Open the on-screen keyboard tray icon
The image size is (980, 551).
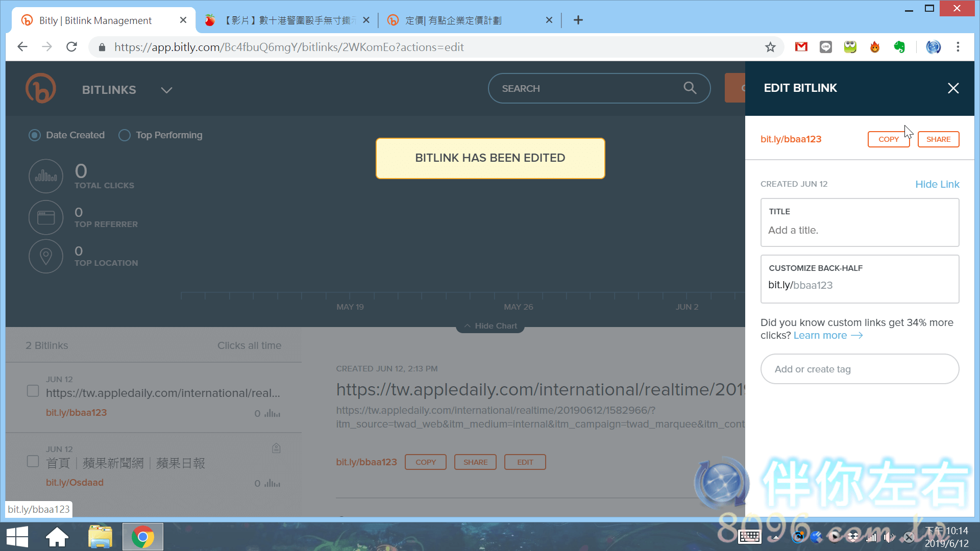tap(749, 537)
